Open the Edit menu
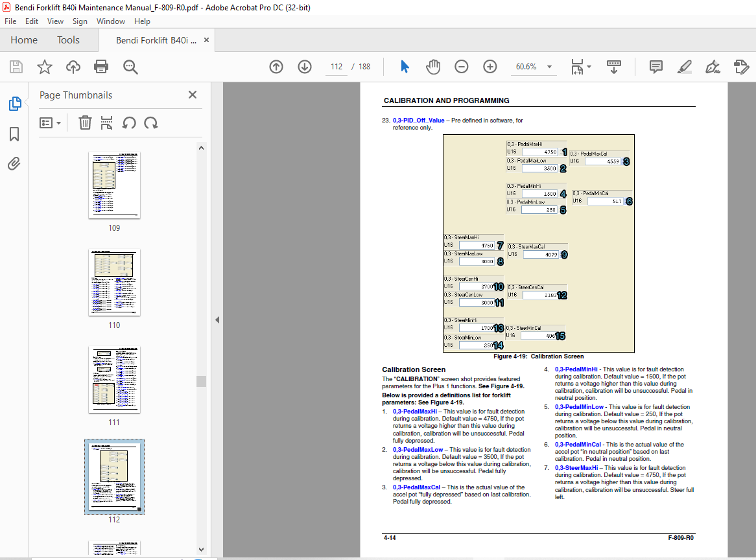This screenshot has height=560, width=756. click(x=31, y=21)
